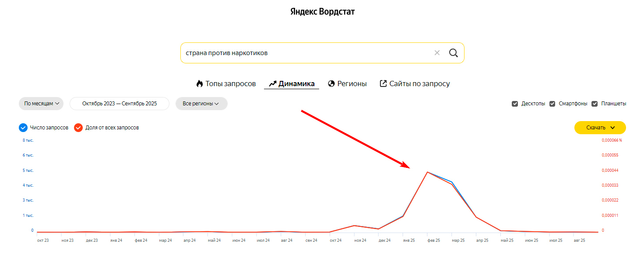Disable the Десктопы checkbox

[x=515, y=104]
